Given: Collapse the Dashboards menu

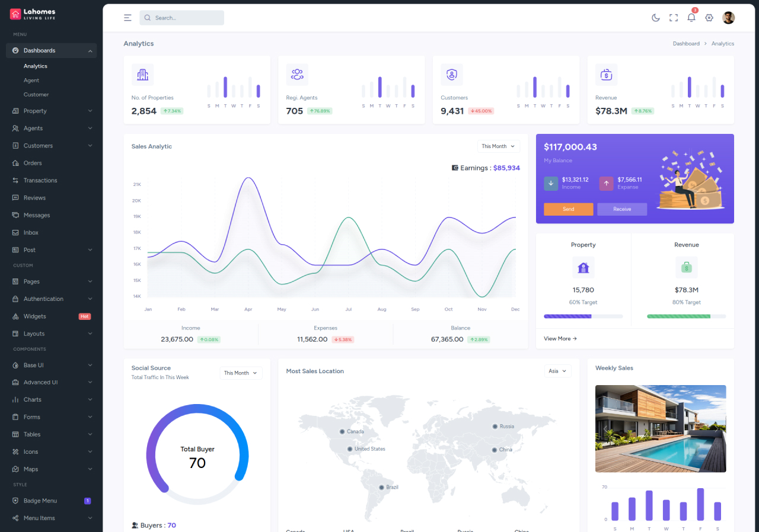Looking at the screenshot, I should [x=52, y=51].
